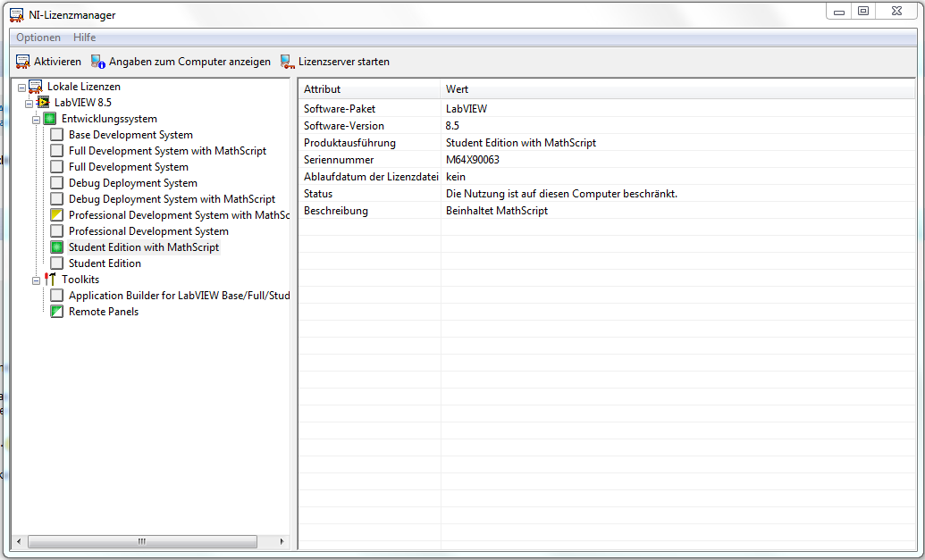Select the Toolkits tree label

pyautogui.click(x=80, y=280)
